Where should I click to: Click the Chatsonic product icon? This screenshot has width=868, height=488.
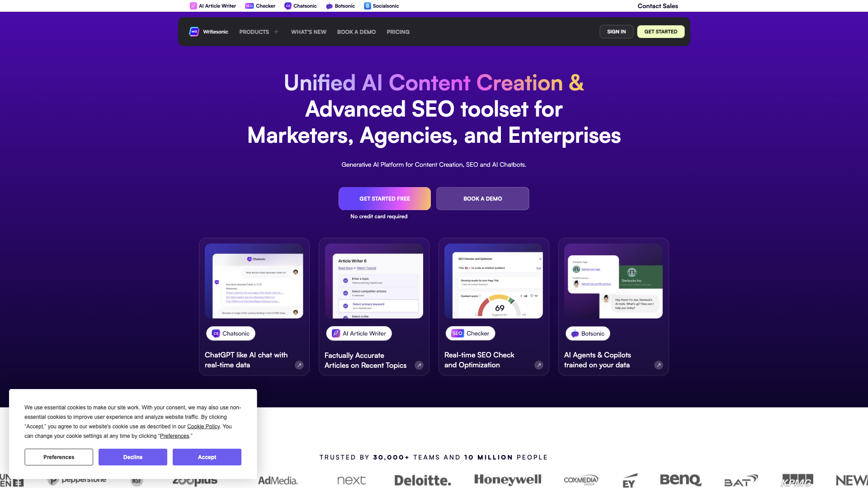287,6
